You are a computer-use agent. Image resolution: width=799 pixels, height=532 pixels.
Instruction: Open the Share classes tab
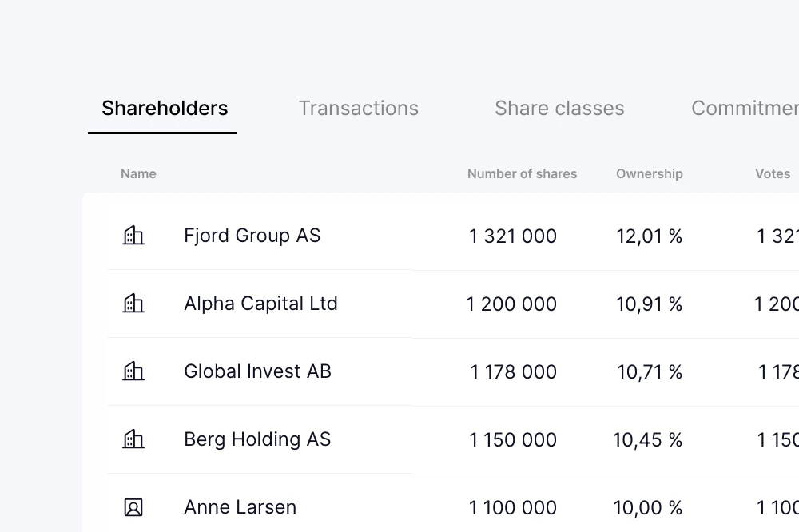pos(559,109)
